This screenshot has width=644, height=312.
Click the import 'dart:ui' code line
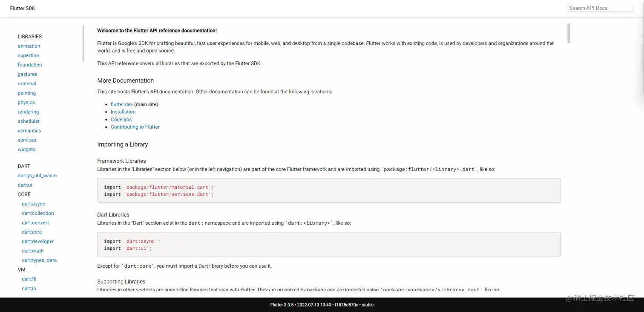128,248
